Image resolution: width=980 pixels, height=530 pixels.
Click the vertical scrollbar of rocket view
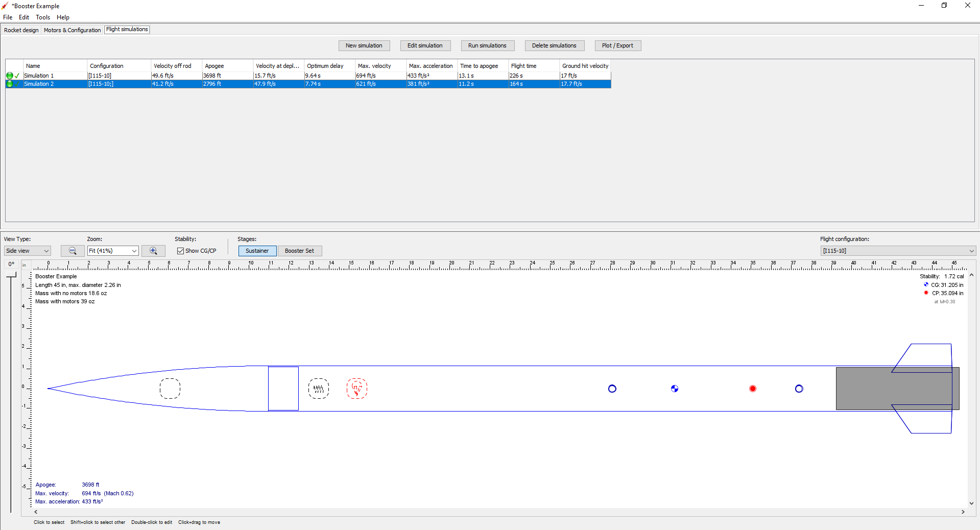pos(971,389)
